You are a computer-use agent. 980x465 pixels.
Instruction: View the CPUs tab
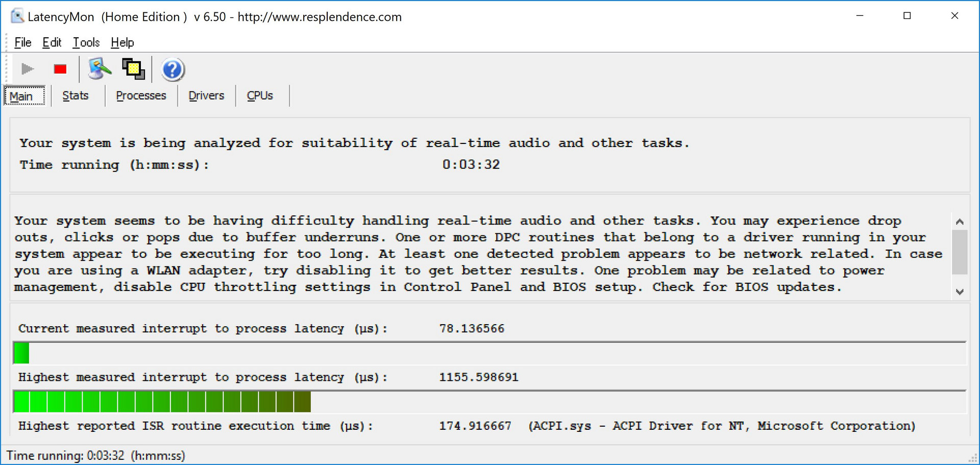260,96
